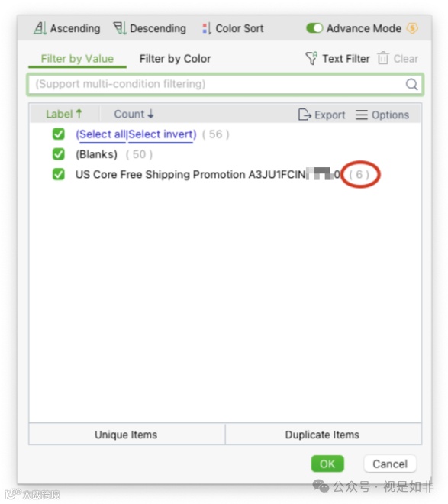
Task: Click the search magnifier icon
Action: [411, 84]
